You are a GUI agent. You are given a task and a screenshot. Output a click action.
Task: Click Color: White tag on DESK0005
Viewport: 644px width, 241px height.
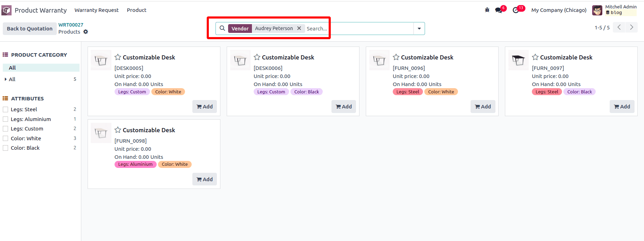pos(168,92)
